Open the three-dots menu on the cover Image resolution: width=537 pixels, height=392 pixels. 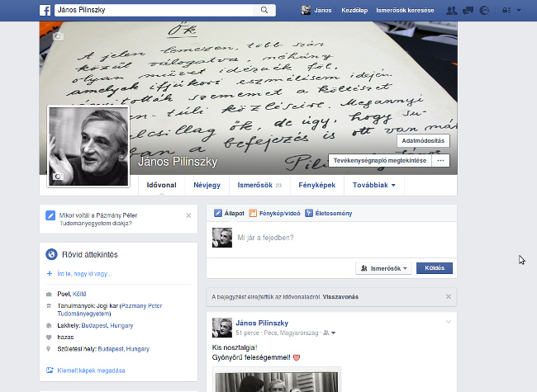coord(441,160)
